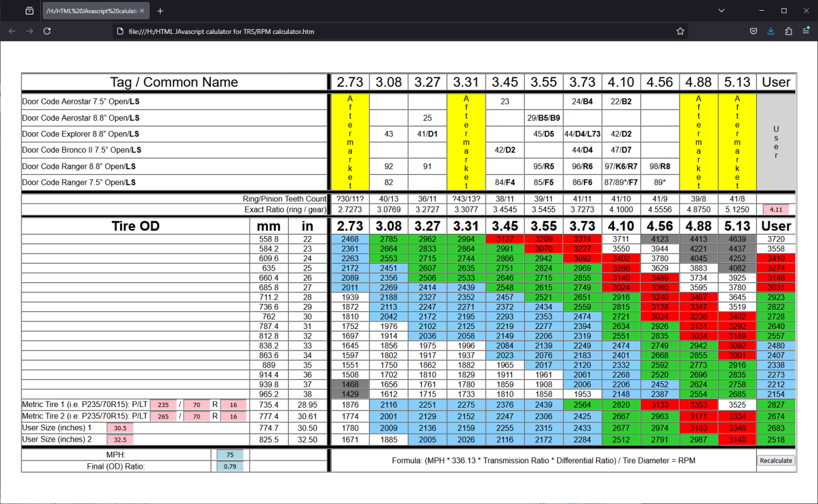This screenshot has width=818, height=504.
Task: Open the Pocket save icon
Action: coord(753,31)
